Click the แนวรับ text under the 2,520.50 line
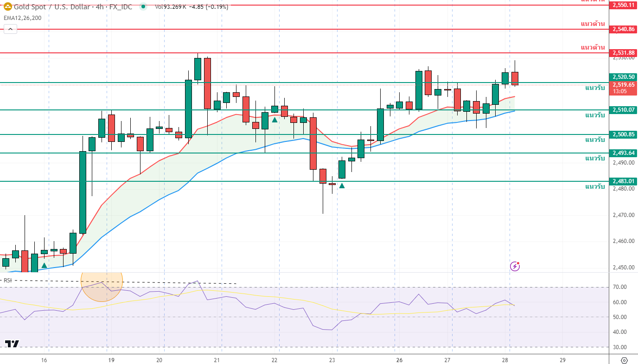The width and height of the screenshot is (638, 364). (595, 88)
